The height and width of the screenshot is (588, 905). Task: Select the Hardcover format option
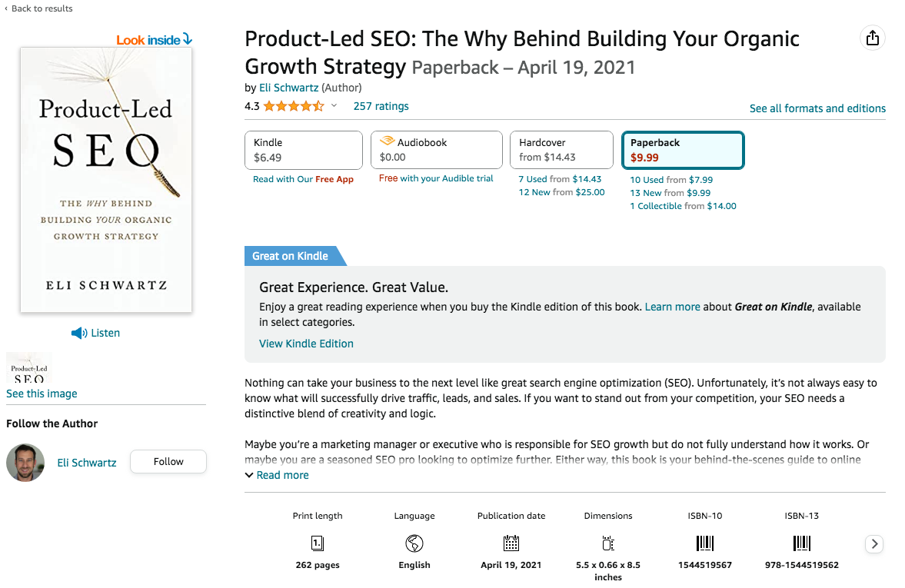pos(561,150)
